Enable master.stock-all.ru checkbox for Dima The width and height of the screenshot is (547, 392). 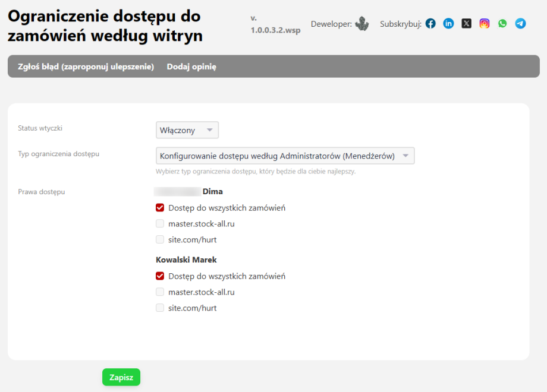(160, 224)
